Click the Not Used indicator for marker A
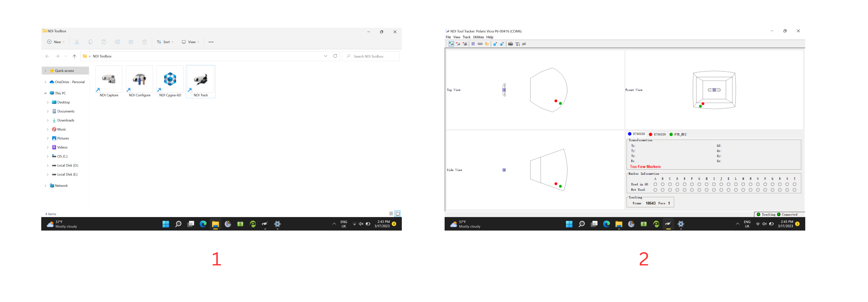 (x=655, y=190)
